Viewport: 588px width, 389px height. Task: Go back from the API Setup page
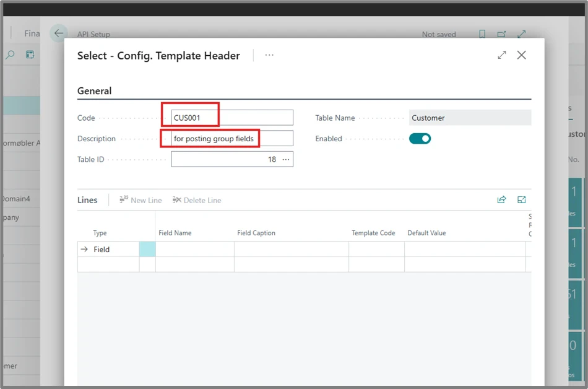pos(59,33)
